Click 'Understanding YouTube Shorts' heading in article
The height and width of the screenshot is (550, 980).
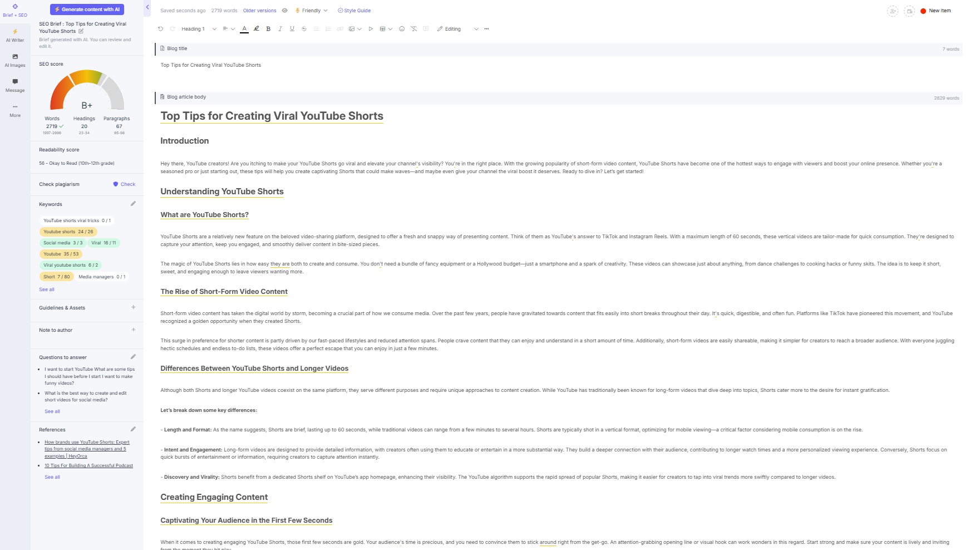point(222,191)
